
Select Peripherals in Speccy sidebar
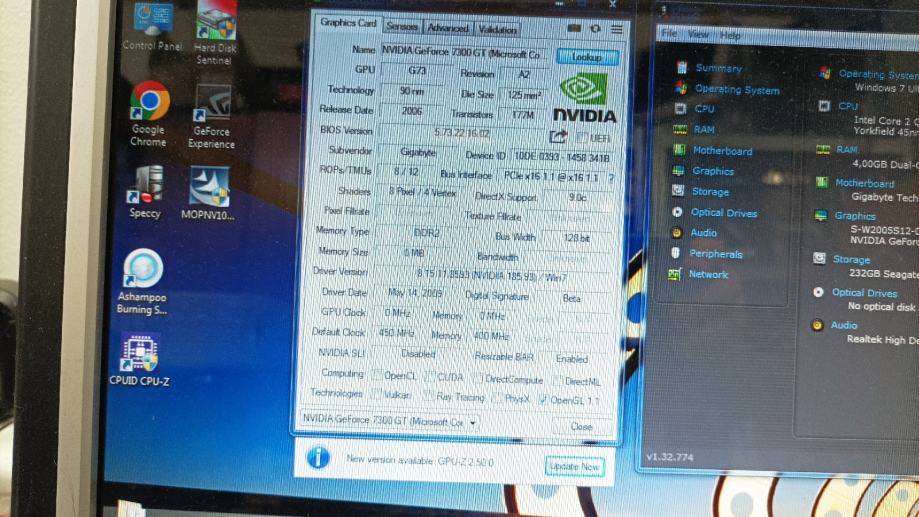point(707,254)
